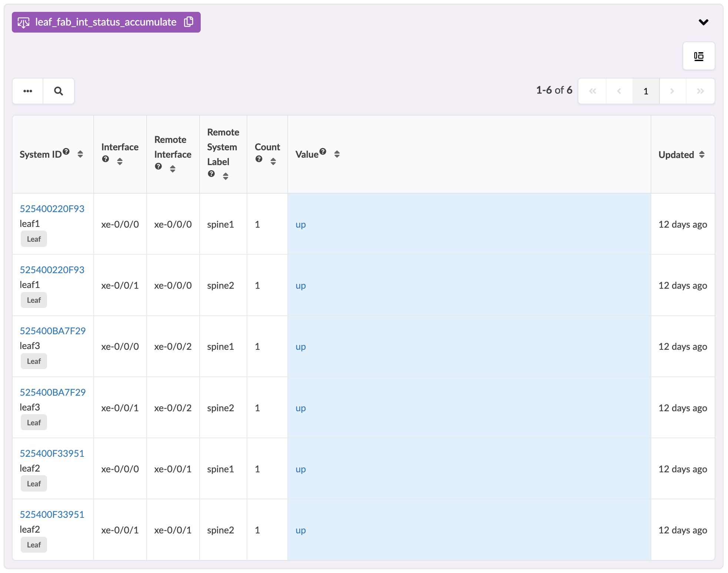
Task: Toggle the table layout view button
Action: point(698,56)
